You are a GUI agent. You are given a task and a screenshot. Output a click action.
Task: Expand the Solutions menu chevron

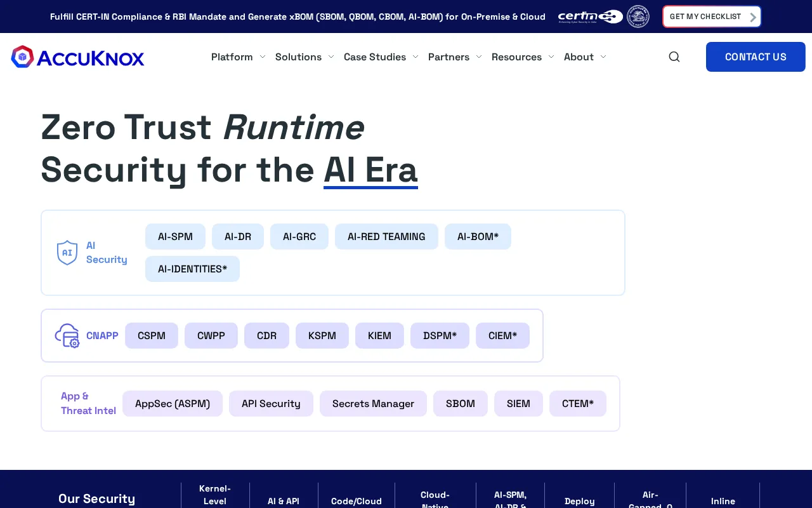[331, 57]
